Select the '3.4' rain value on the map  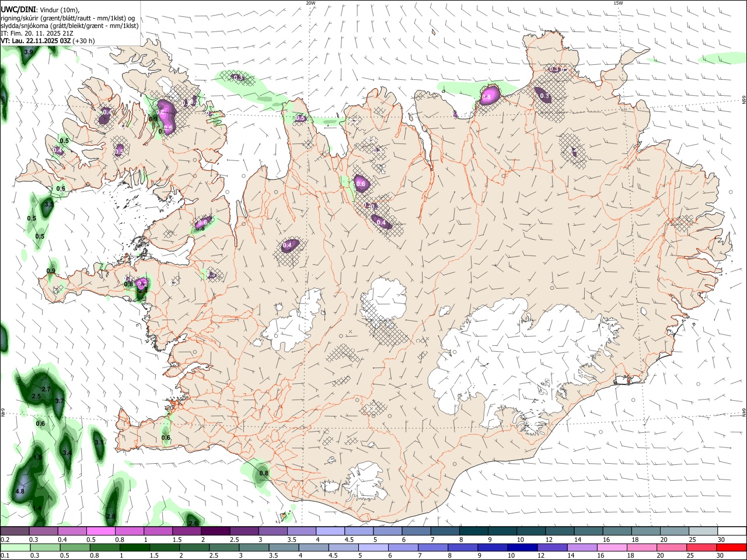pyautogui.click(x=67, y=453)
